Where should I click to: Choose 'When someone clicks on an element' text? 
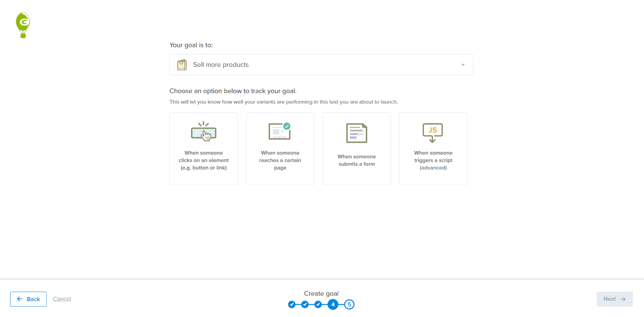tap(204, 160)
